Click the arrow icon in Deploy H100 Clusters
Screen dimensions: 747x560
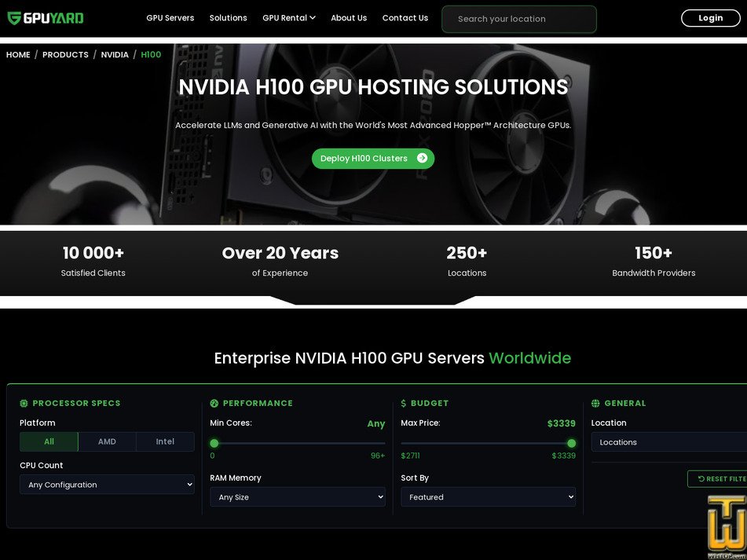click(x=422, y=158)
